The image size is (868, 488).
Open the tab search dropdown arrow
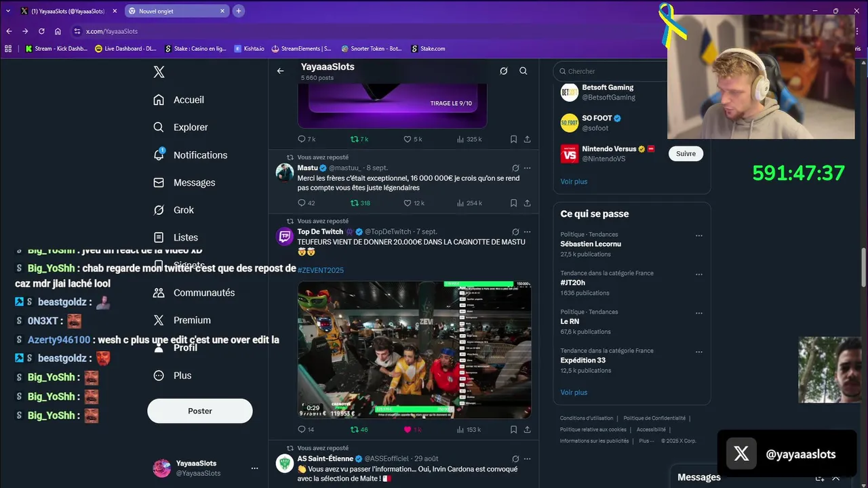(8, 11)
